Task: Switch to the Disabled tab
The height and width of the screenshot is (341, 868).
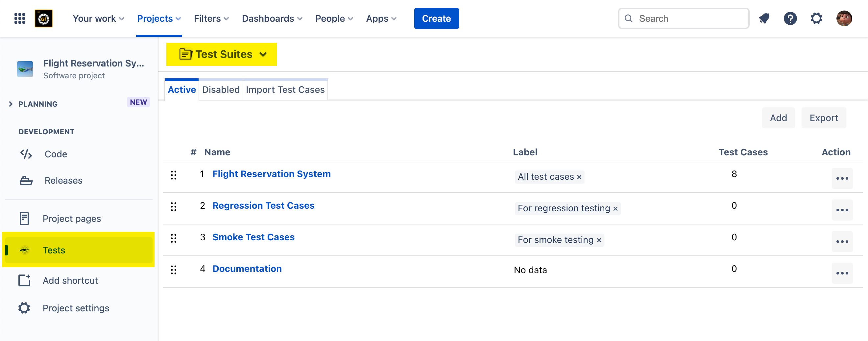Action: [221, 90]
